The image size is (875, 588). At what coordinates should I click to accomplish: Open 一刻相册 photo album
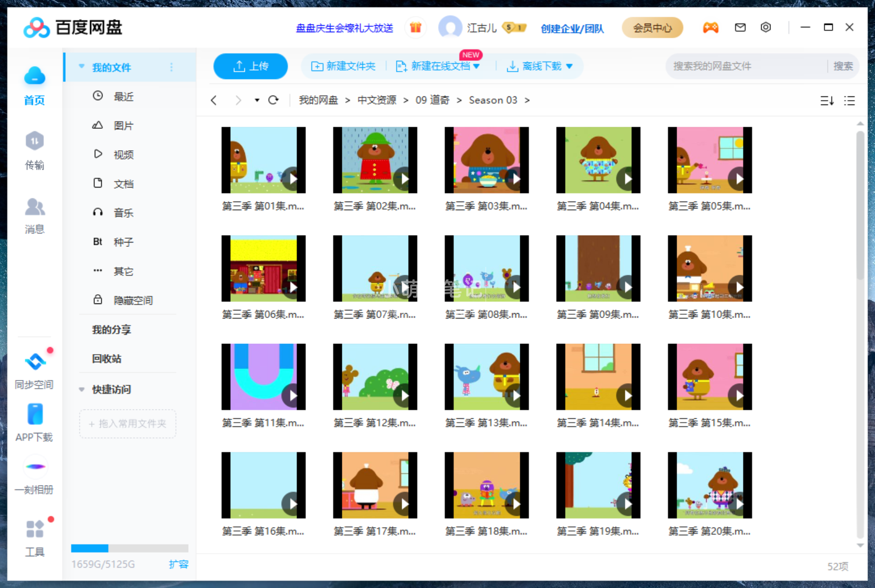34,474
